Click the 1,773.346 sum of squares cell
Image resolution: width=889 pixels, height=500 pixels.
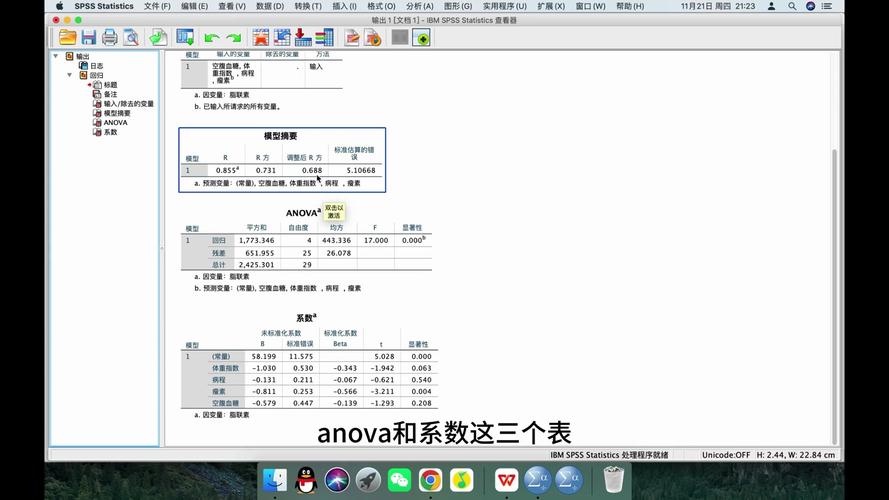[x=256, y=240]
